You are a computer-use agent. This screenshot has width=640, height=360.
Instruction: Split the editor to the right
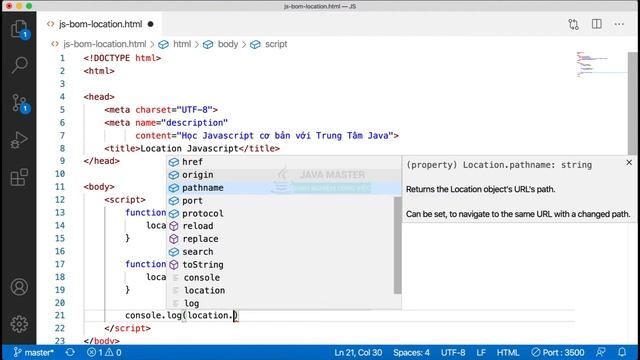pyautogui.click(x=596, y=24)
